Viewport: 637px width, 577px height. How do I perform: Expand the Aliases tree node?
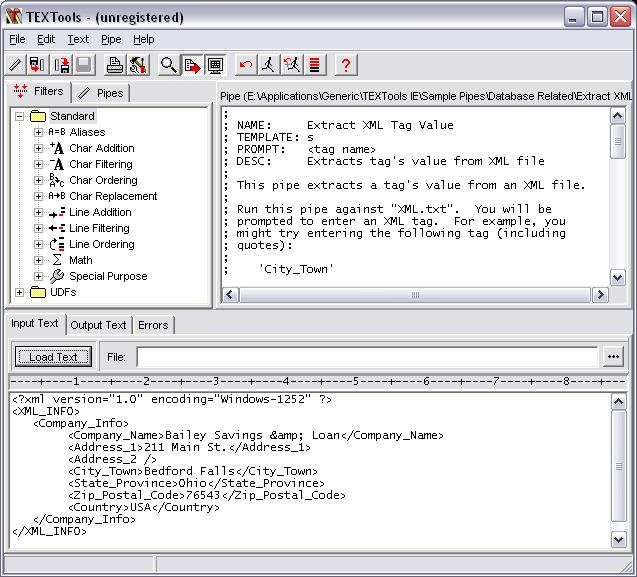[38, 132]
